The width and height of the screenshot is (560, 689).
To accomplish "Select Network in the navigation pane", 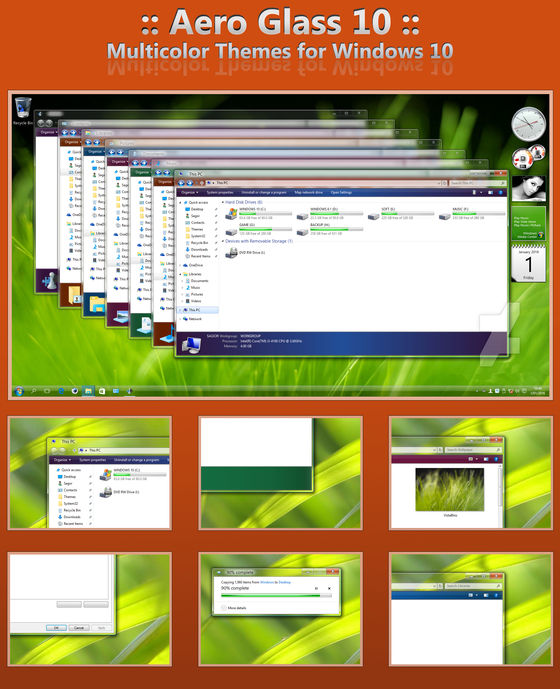I will [x=193, y=319].
